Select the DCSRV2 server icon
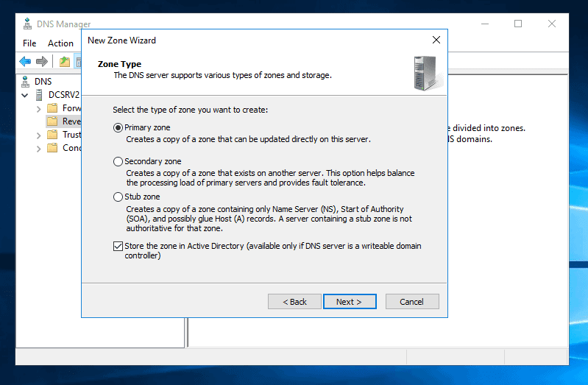 pos(39,95)
